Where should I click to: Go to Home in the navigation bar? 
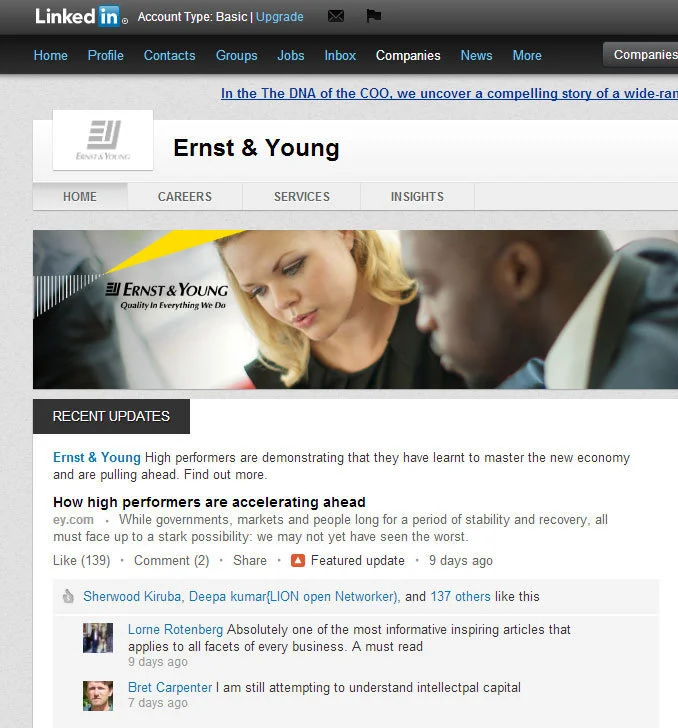point(51,55)
